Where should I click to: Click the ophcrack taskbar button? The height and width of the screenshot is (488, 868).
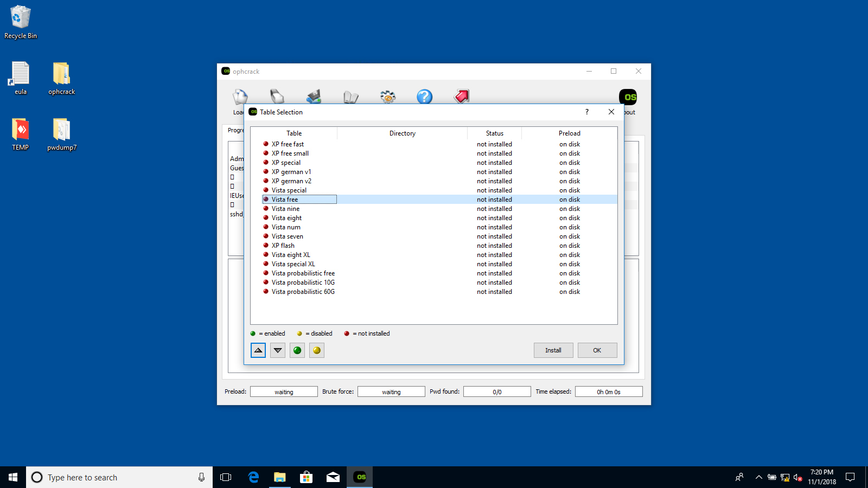(360, 477)
